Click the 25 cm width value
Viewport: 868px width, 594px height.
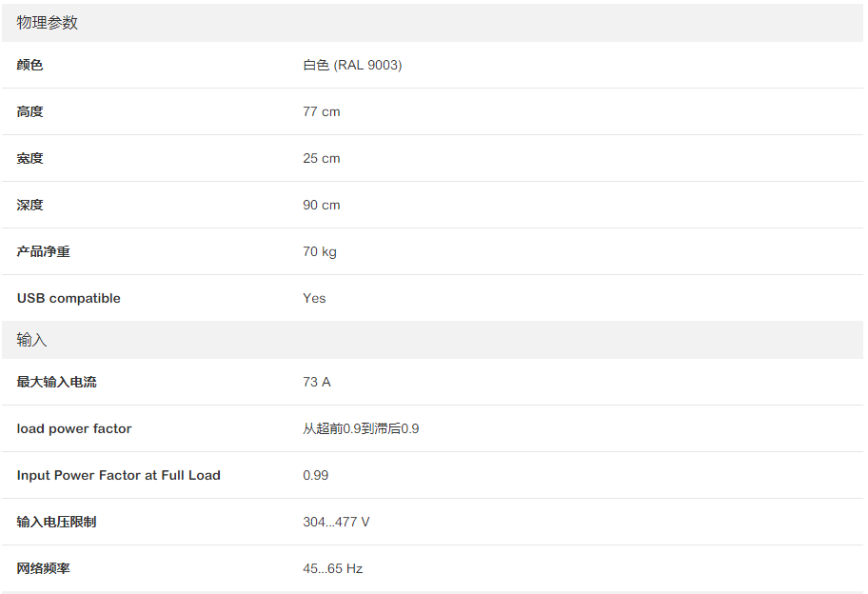[x=321, y=158]
